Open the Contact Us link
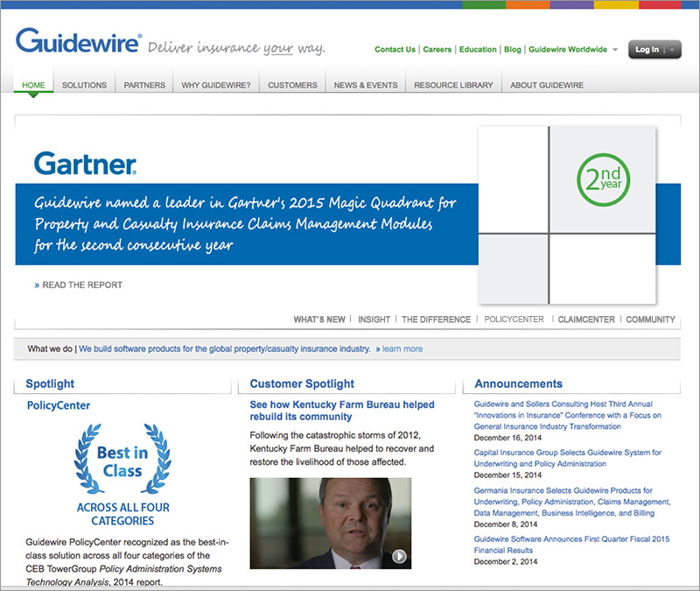The image size is (700, 591). tap(395, 50)
